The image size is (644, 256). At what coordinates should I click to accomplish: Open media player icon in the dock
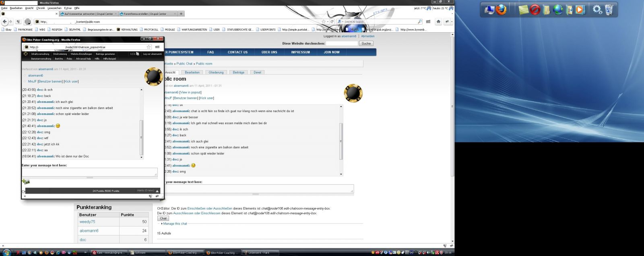580,9
